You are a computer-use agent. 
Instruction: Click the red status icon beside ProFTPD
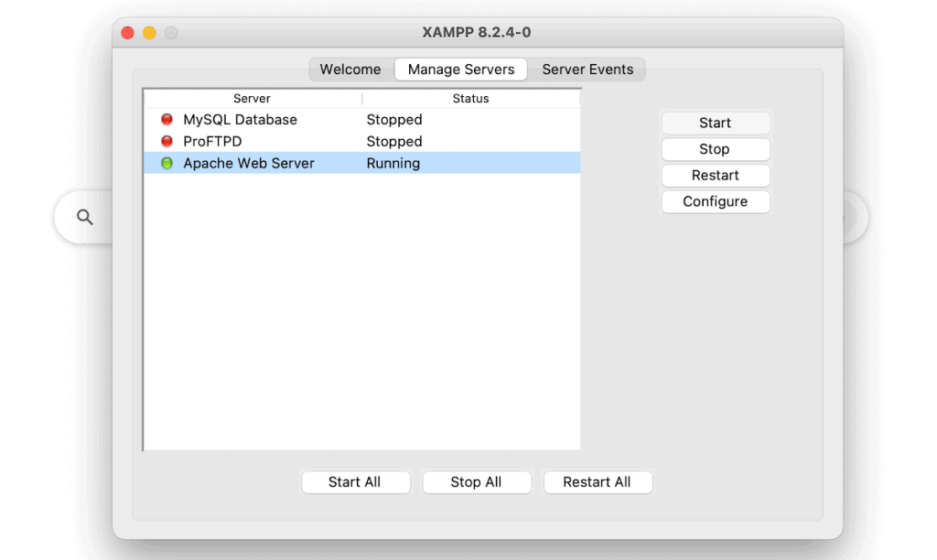coord(167,142)
